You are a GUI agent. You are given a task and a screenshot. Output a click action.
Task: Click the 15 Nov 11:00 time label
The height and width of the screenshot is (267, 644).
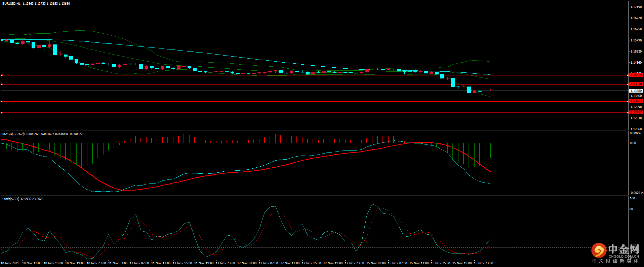(x=419, y=263)
